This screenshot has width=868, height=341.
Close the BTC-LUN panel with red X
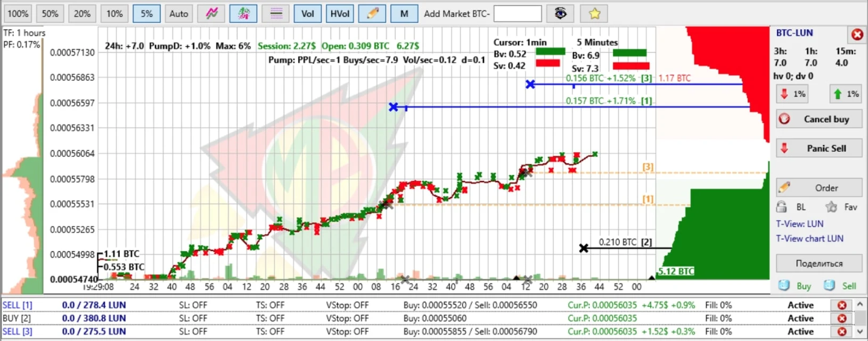click(x=857, y=35)
